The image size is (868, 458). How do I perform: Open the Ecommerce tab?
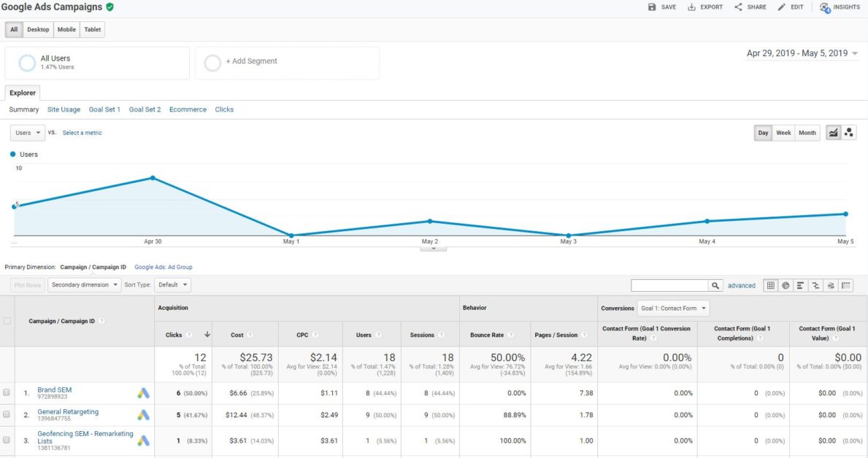pyautogui.click(x=188, y=109)
